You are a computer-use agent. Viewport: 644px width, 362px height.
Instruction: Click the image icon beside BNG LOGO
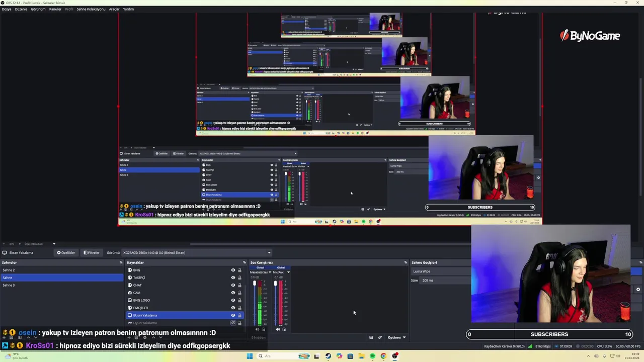[130, 300]
